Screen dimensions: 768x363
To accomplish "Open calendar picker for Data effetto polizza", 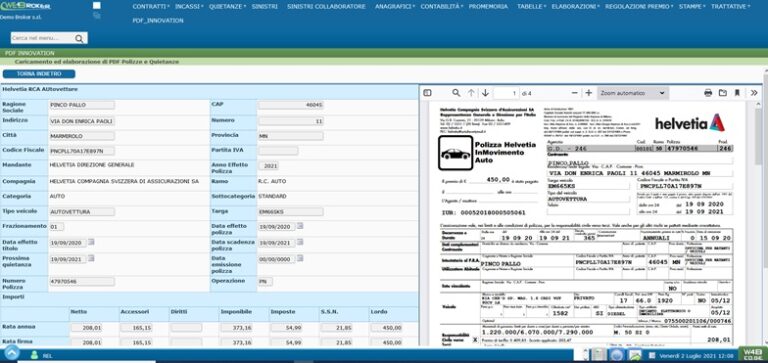I will 300,226.
